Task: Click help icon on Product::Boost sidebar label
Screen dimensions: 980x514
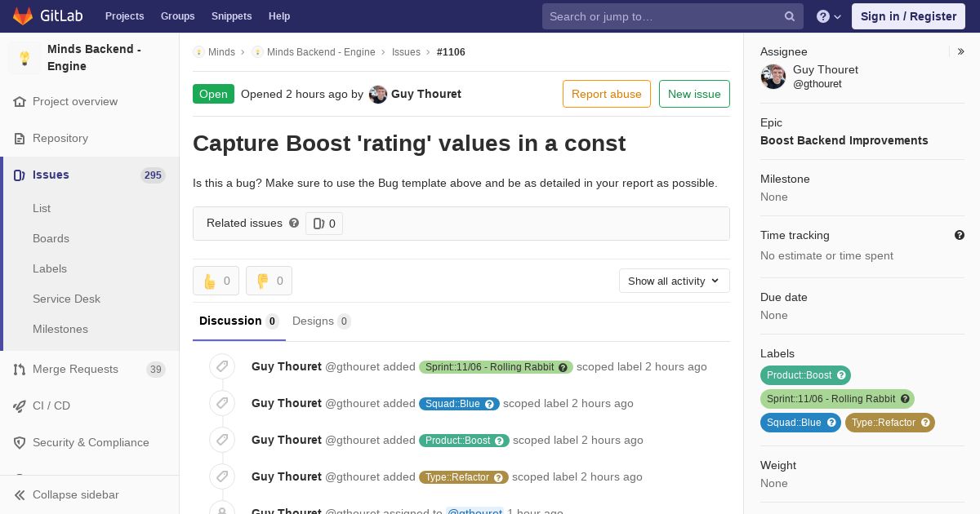Action: [x=841, y=375]
